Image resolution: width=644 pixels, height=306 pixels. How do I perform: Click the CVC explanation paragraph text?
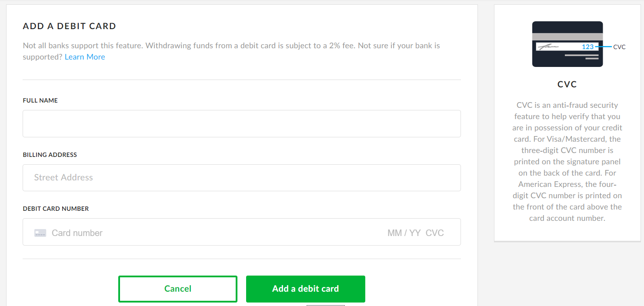[567, 161]
